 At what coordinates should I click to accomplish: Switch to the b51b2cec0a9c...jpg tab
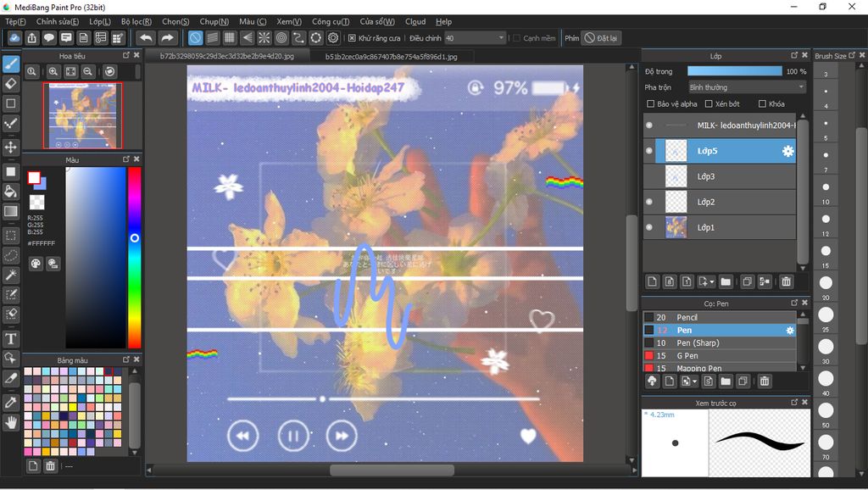pyautogui.click(x=392, y=57)
